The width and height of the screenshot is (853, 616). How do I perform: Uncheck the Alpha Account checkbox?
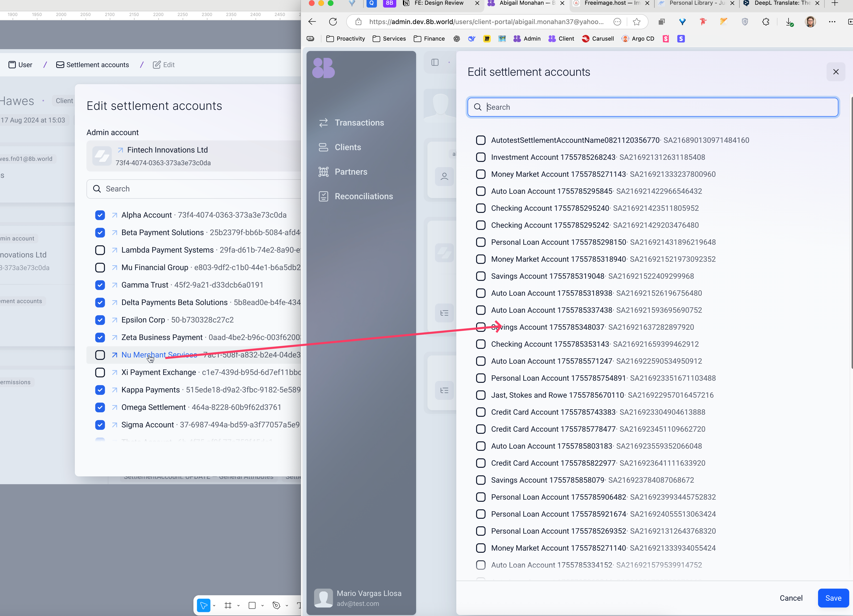coord(100,215)
